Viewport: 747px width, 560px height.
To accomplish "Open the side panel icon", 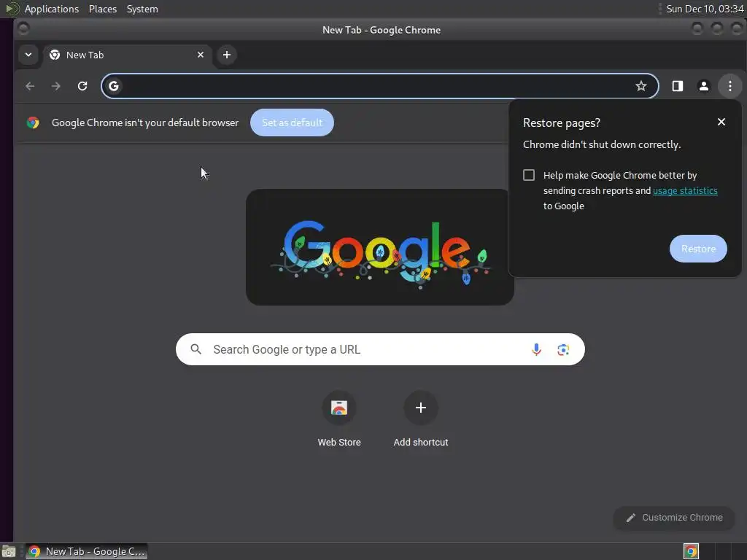I will [x=678, y=86].
